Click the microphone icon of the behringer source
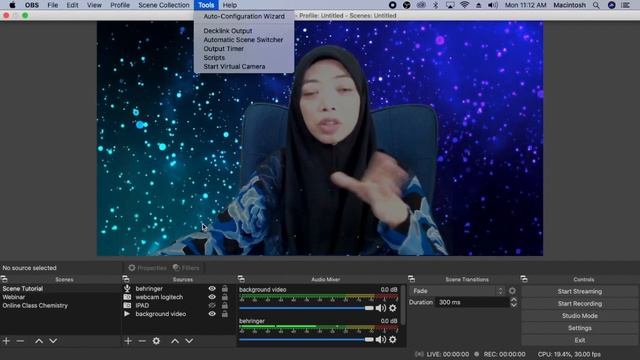640x360 pixels. click(x=127, y=289)
